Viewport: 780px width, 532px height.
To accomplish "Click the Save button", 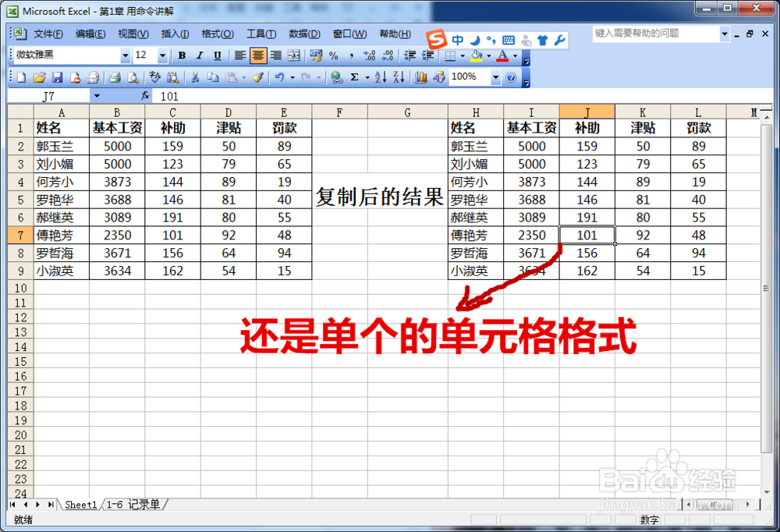I will (57, 76).
